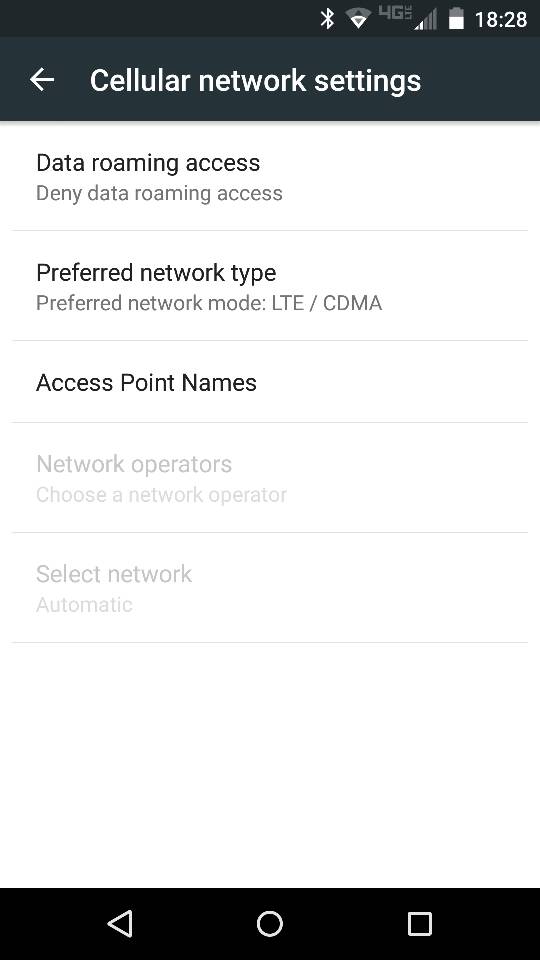This screenshot has width=540, height=960.
Task: Tap the 4G LTE indicator icon
Action: (394, 13)
